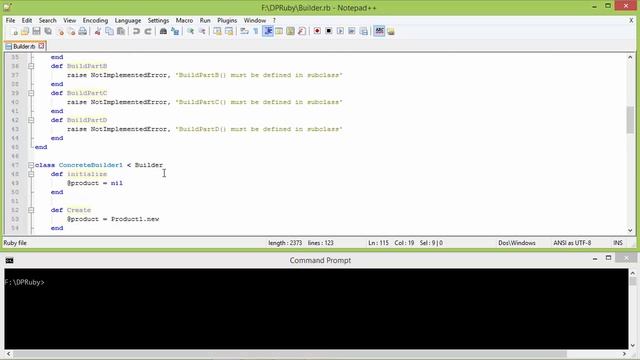Click the Stop Recording macro icon

[x=329, y=31]
